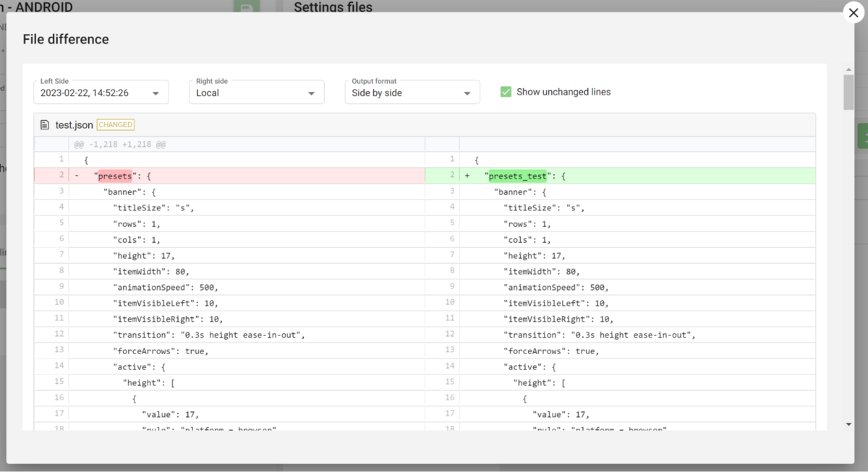Click left line "rows": 1
The height and width of the screenshot is (472, 868).
point(137,224)
